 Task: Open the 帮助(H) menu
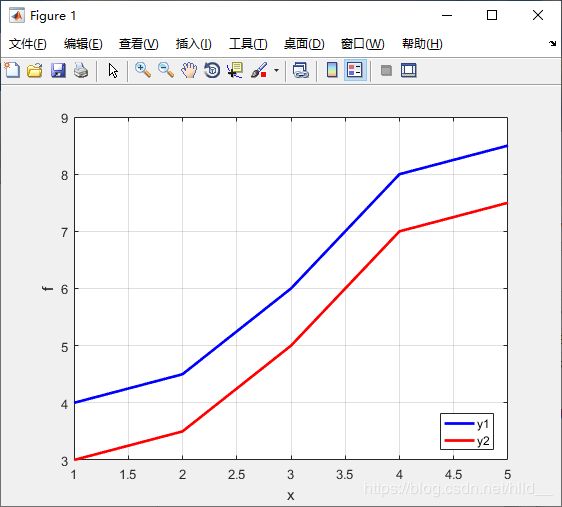tap(422, 44)
